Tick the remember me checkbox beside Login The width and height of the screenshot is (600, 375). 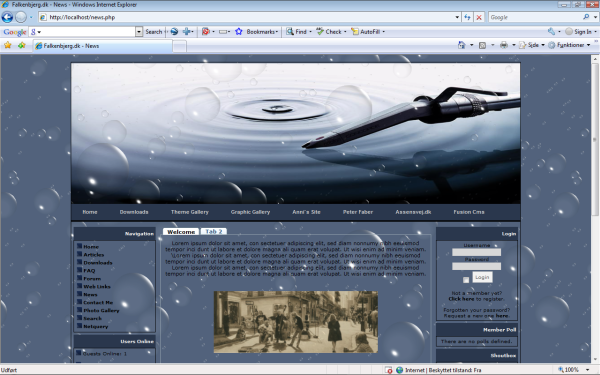[x=466, y=280]
